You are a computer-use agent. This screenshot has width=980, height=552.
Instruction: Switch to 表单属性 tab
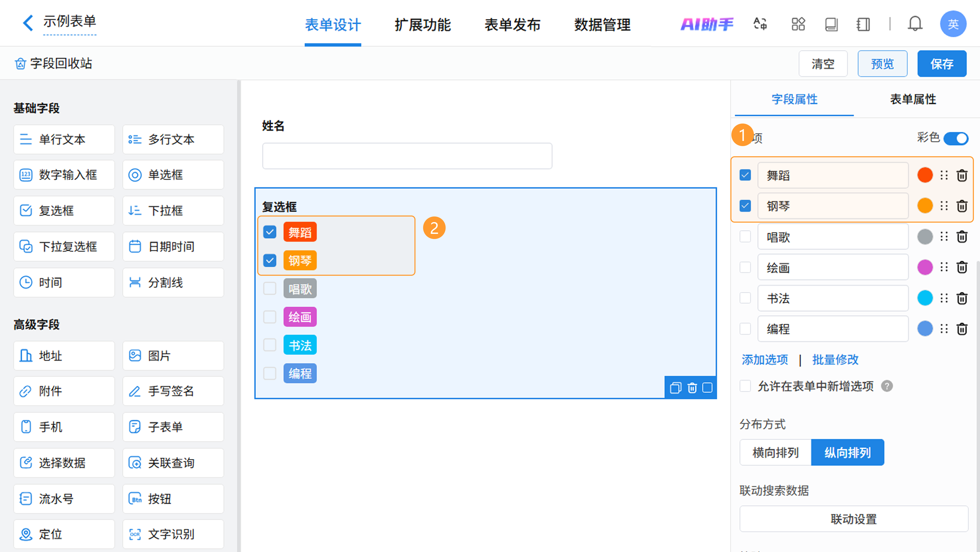(913, 99)
